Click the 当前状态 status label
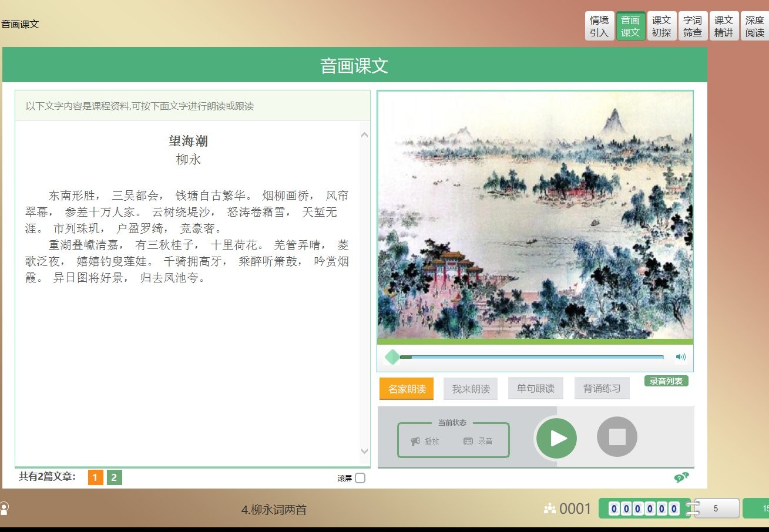 click(452, 423)
